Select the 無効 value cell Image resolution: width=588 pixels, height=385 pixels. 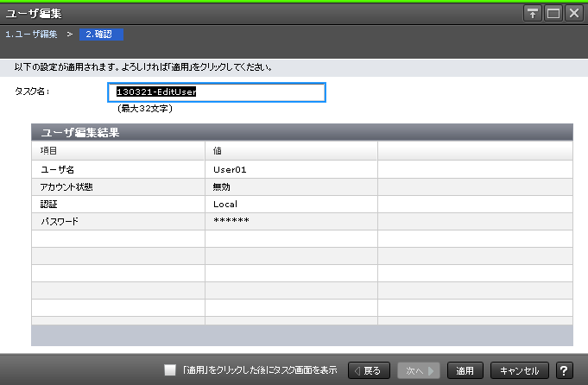pos(291,186)
